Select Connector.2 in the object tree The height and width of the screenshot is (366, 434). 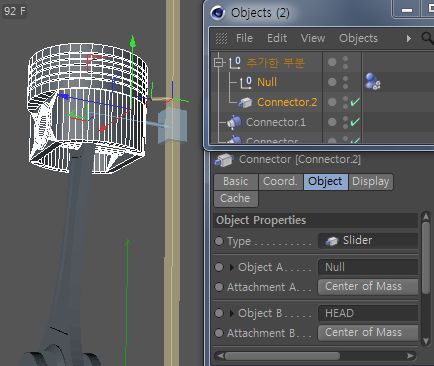pyautogui.click(x=287, y=102)
